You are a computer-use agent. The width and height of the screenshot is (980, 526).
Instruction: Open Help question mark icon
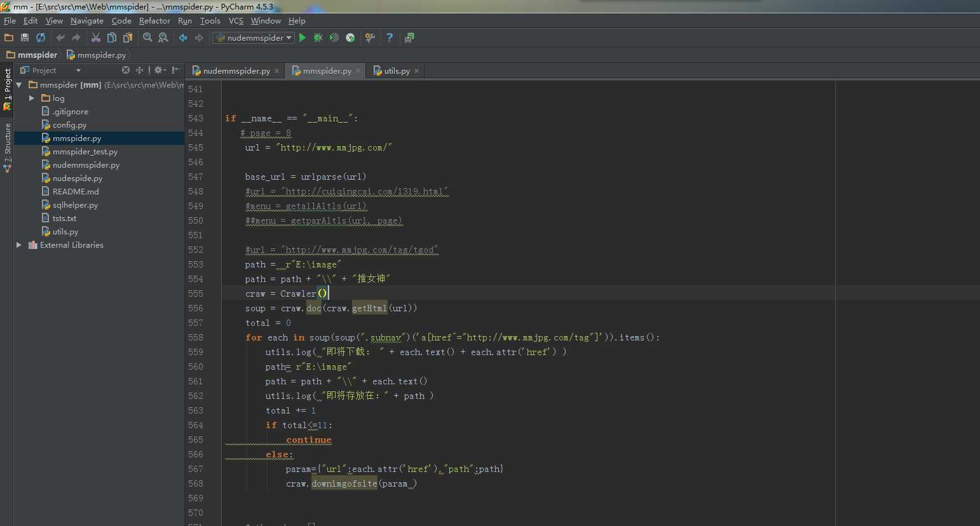pos(390,37)
